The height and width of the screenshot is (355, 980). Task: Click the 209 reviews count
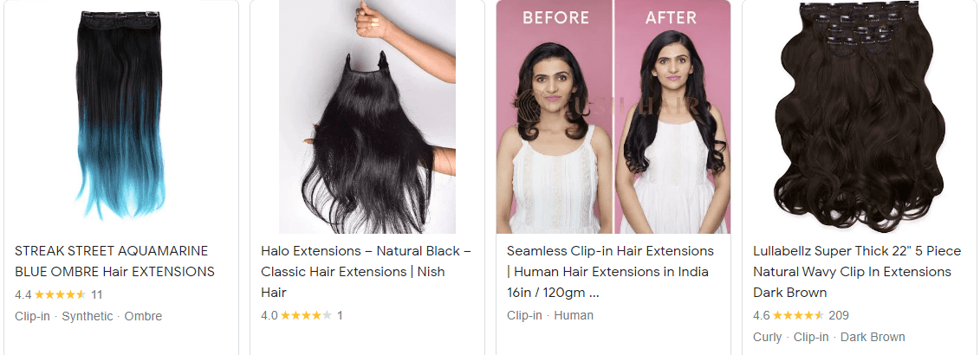[839, 315]
